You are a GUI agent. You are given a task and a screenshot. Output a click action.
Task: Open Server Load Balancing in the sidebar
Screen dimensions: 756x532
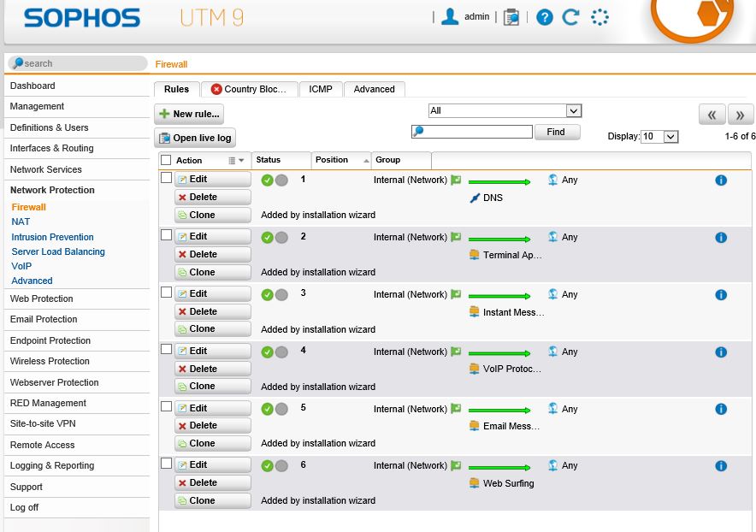tap(58, 251)
